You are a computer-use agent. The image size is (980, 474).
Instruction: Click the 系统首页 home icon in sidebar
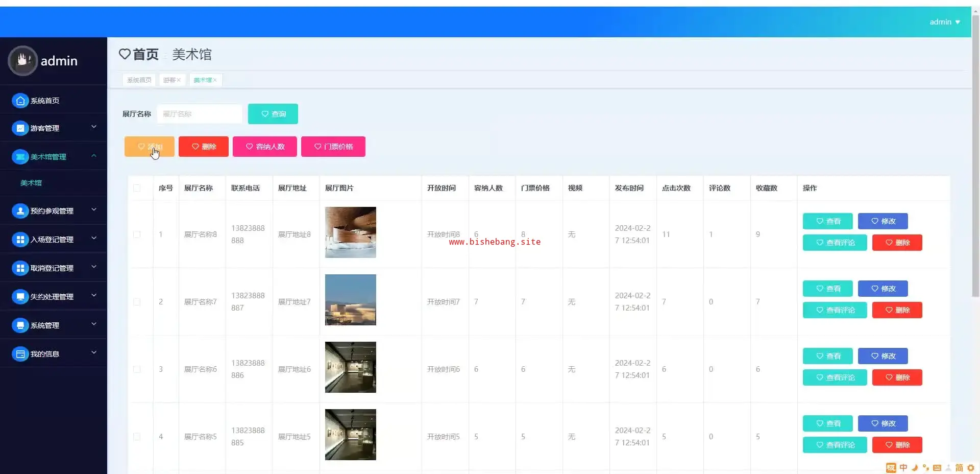[x=20, y=101]
